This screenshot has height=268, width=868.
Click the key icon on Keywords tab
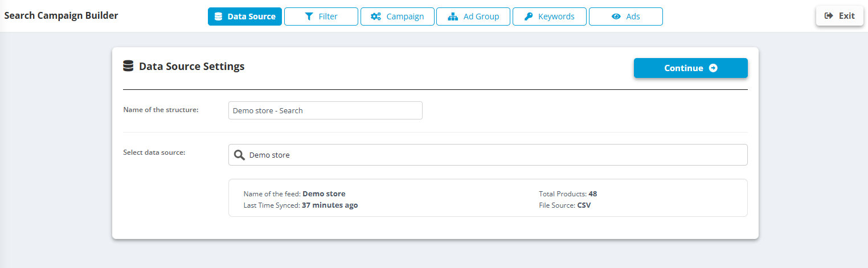tap(528, 17)
